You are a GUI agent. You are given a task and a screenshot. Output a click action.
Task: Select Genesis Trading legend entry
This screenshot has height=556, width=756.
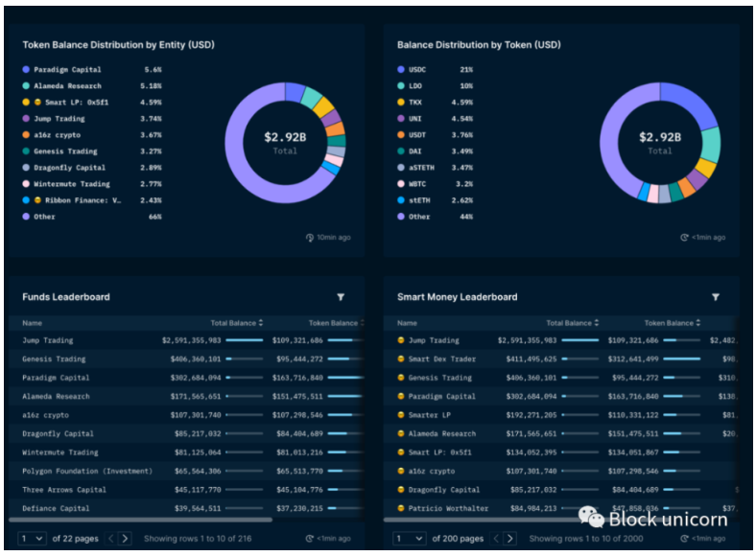coord(92,151)
